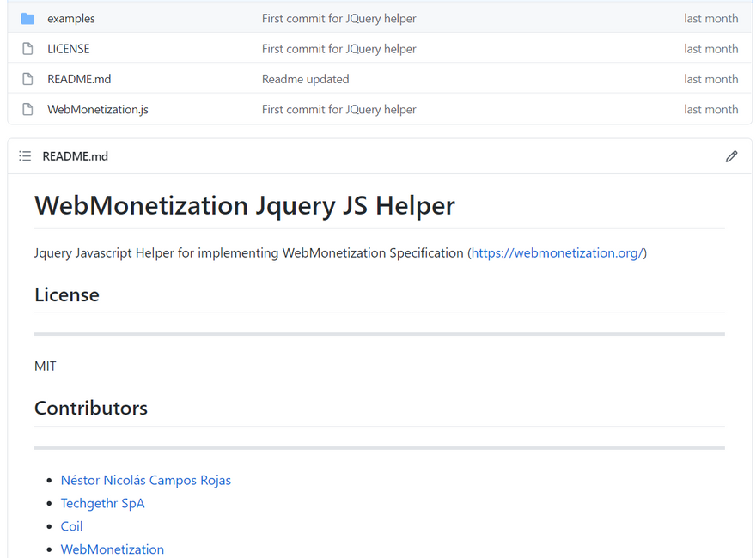Screen dimensions: 756x558
Task: Visit the webmonetization.org link
Action: pyautogui.click(x=557, y=253)
